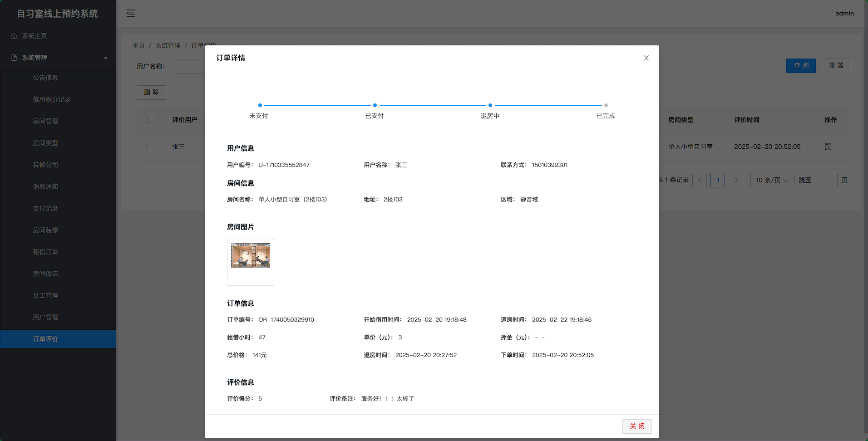Open the room image thumbnail
The width and height of the screenshot is (868, 441).
[251, 255]
